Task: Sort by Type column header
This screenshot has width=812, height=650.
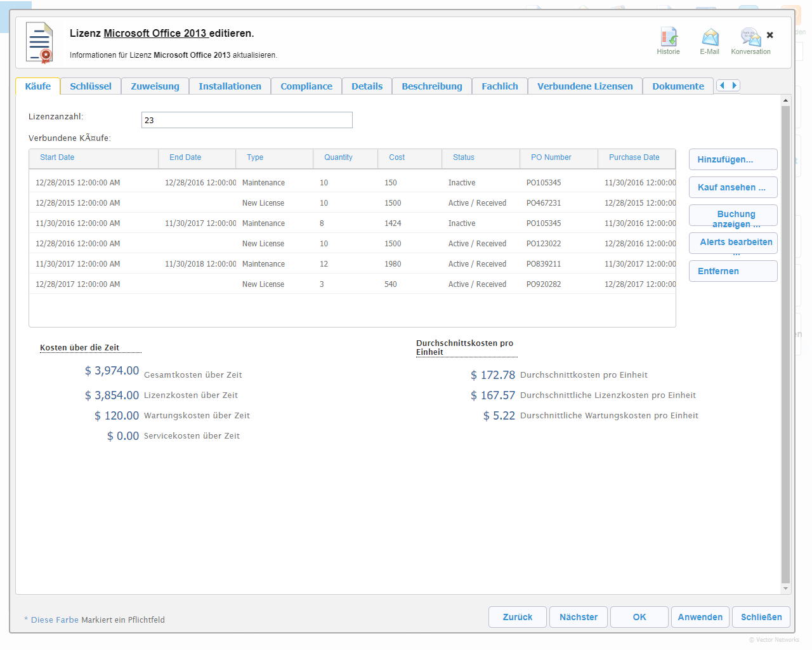Action: point(275,158)
